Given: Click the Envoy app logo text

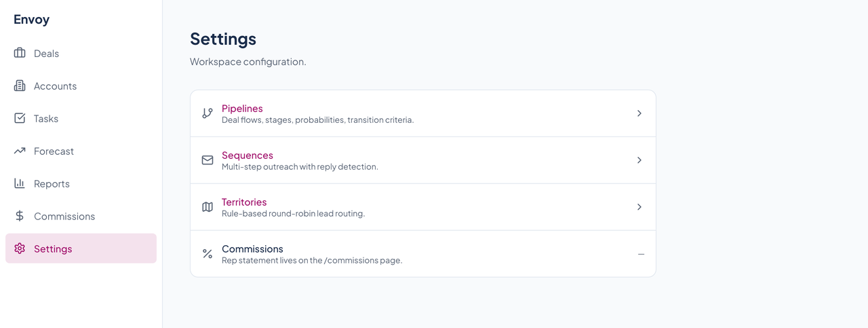Looking at the screenshot, I should coord(31,19).
